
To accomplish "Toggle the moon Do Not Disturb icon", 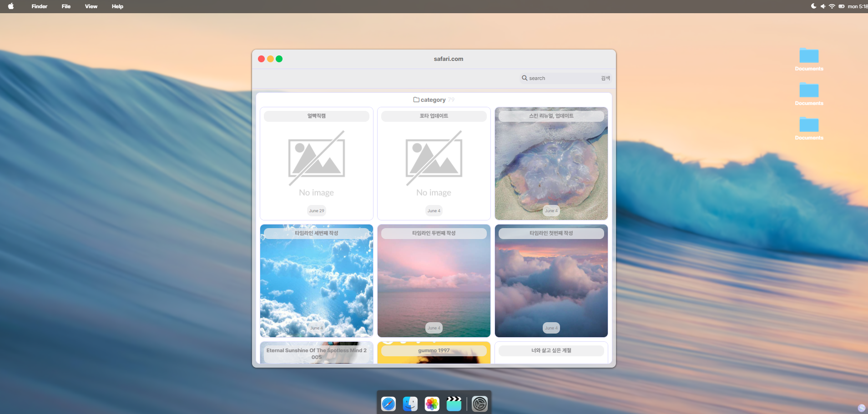I will [x=813, y=6].
